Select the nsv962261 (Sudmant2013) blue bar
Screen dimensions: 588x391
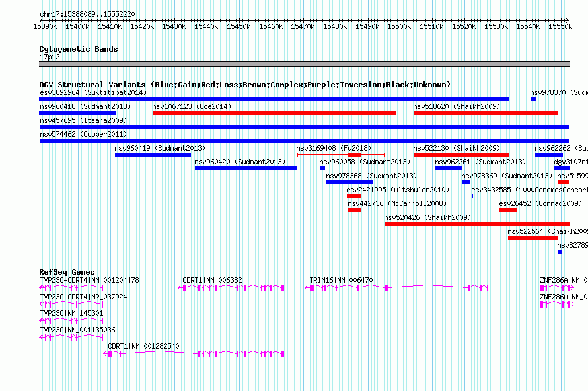click(449, 168)
